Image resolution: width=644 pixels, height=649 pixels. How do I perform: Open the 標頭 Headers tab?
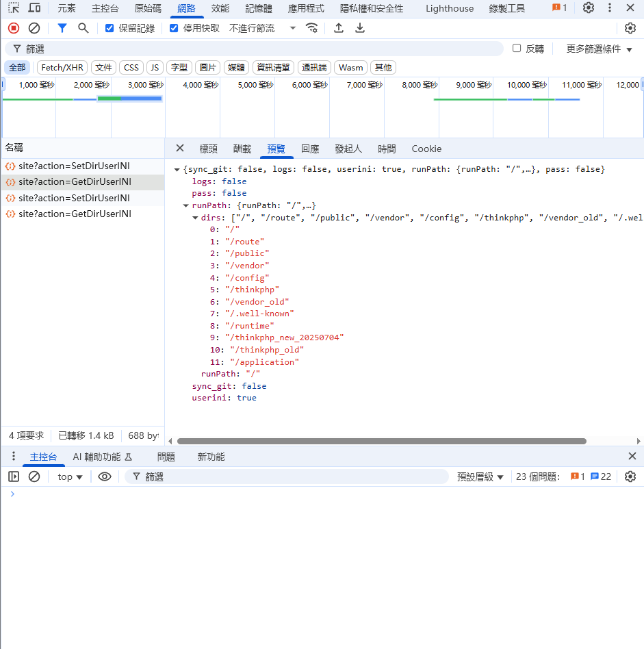[208, 149]
